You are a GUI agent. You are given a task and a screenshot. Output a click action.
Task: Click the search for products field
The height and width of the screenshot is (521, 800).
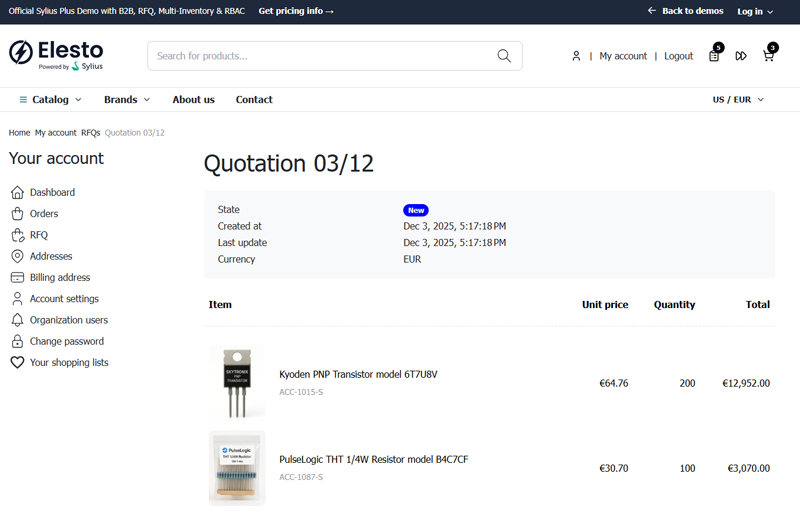(x=320, y=56)
